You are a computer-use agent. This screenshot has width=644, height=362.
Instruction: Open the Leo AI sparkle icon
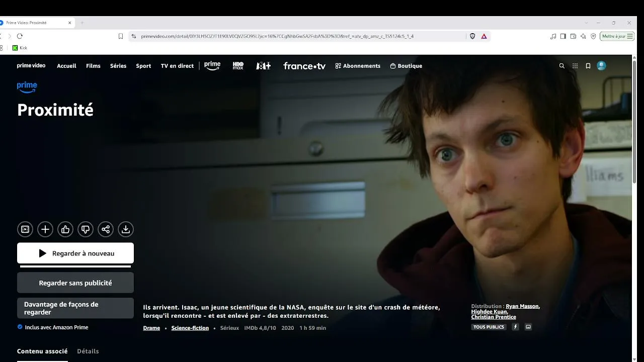[x=583, y=36]
